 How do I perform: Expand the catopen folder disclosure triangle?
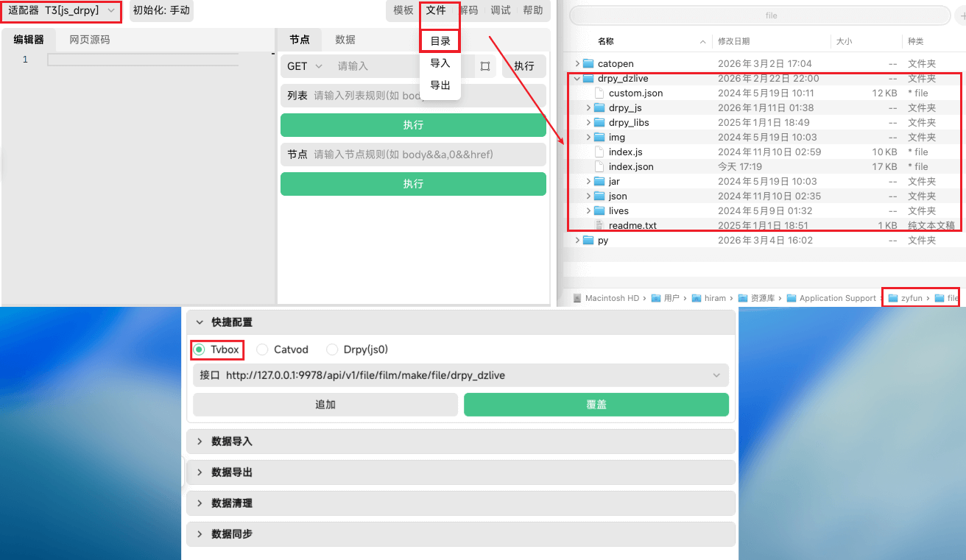577,63
